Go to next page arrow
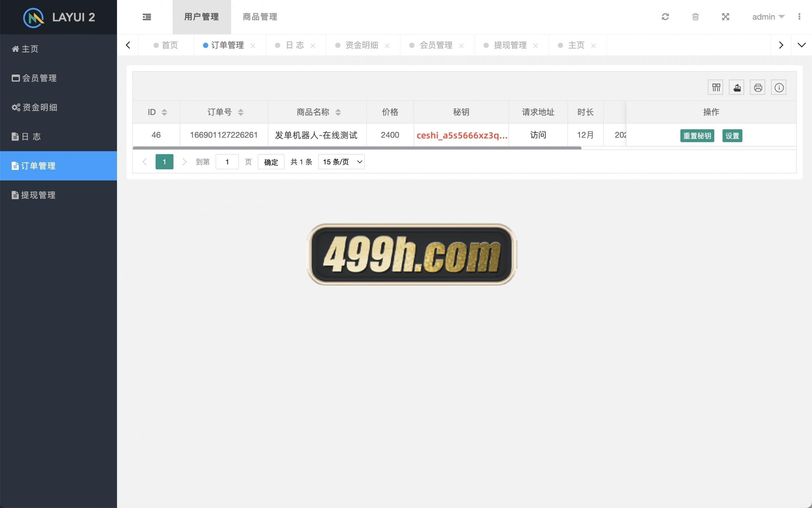Viewport: 812px width, 508px height. [x=184, y=162]
